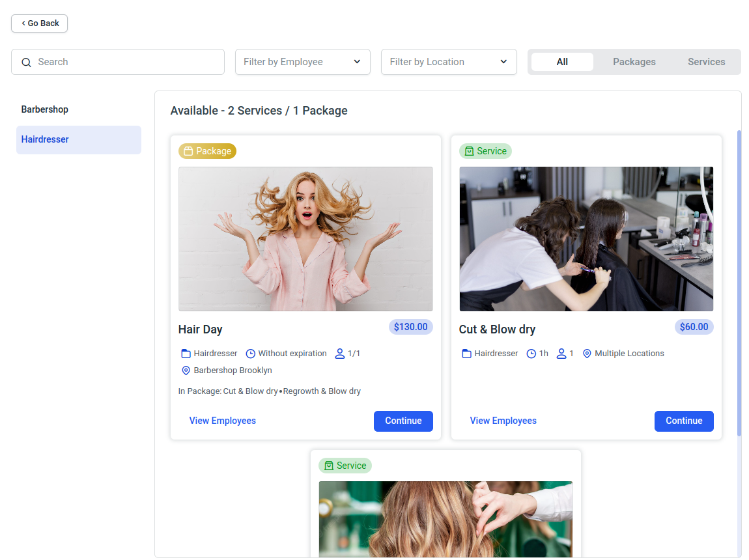Click the green Service badge on Cut & Blow dry
Viewport: 749px width, 560px height.
[x=485, y=151]
